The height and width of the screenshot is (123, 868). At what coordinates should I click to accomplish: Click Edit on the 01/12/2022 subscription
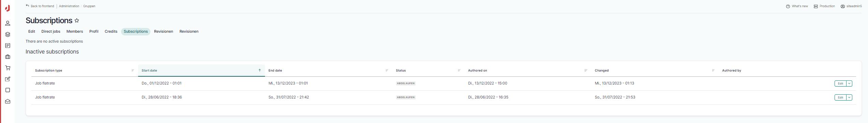[840, 83]
